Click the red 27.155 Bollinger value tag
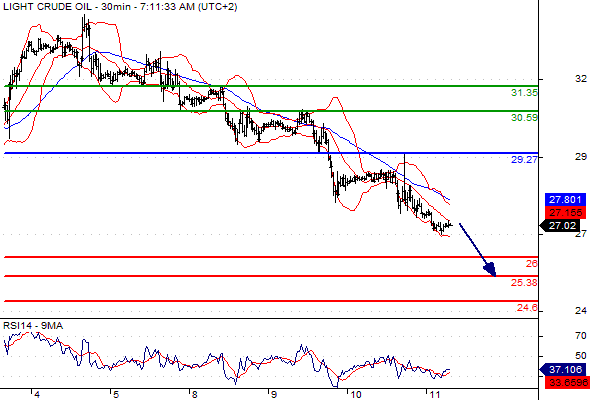Image resolution: width=590 pixels, height=400 pixels. click(x=565, y=213)
